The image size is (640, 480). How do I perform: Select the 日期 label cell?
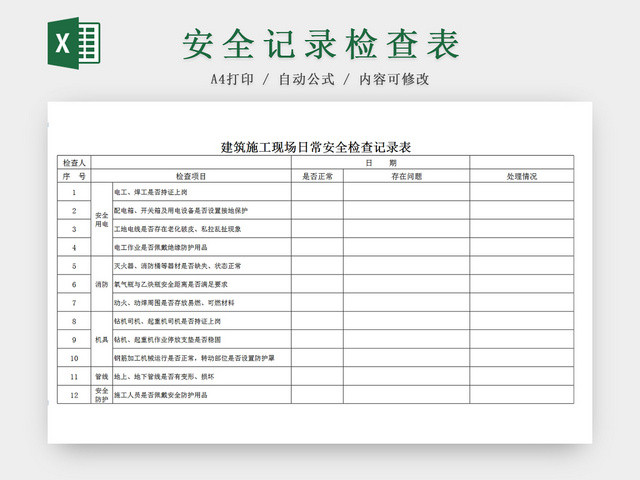pos(380,162)
